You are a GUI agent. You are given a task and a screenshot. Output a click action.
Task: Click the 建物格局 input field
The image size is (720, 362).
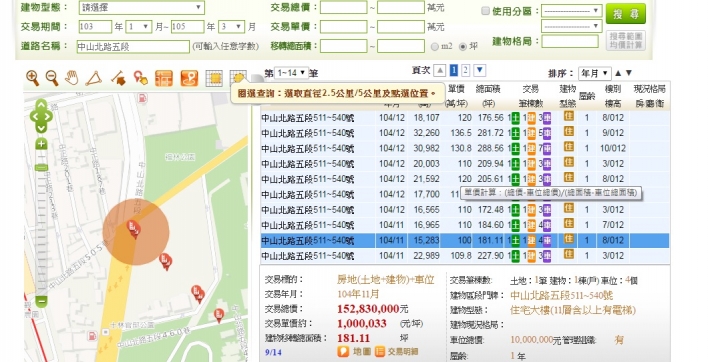(570, 41)
